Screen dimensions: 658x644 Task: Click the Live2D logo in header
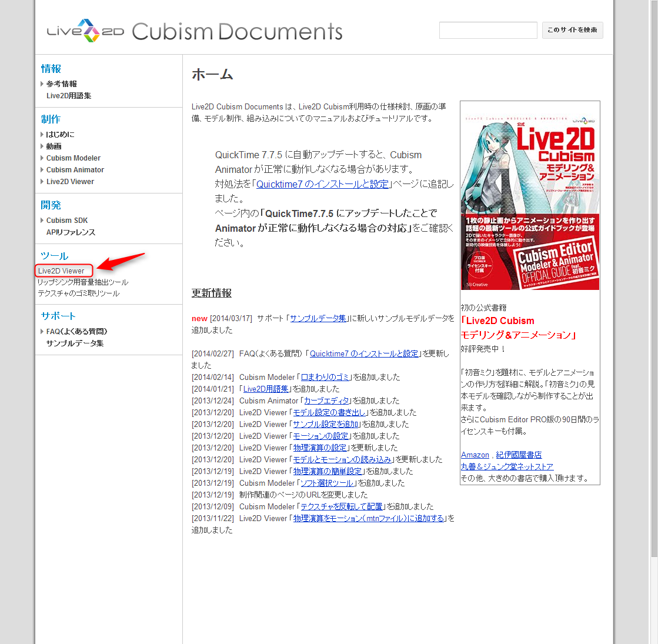pyautogui.click(x=86, y=31)
